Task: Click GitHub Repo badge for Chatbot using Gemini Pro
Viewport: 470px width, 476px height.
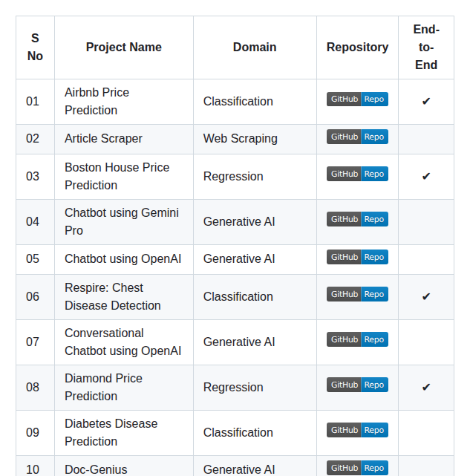Action: [x=357, y=219]
